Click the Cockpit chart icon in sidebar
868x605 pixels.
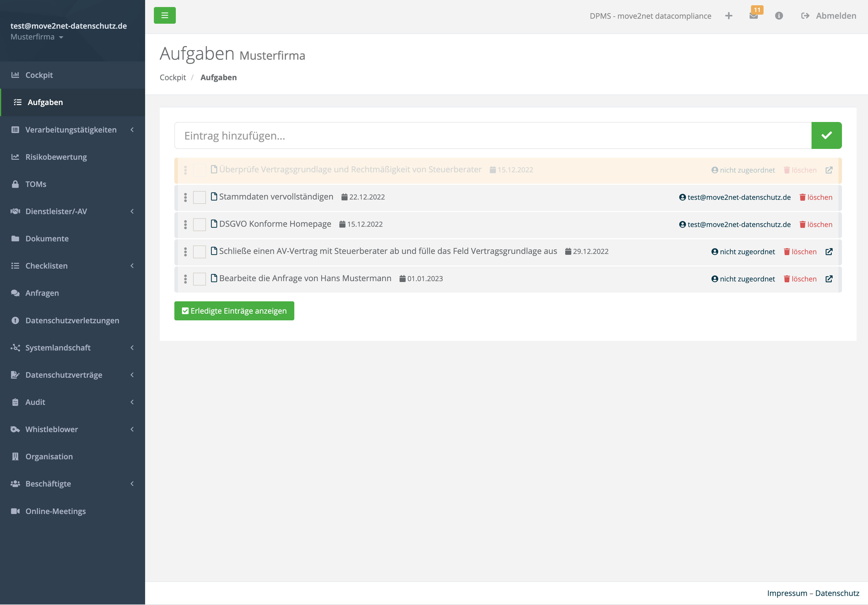point(15,75)
